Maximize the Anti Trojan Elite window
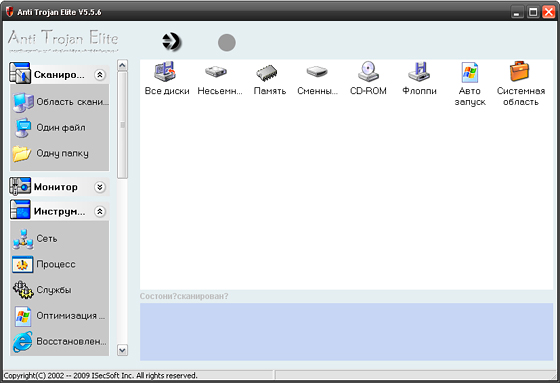Viewport: 560px width, 383px height. coord(533,12)
